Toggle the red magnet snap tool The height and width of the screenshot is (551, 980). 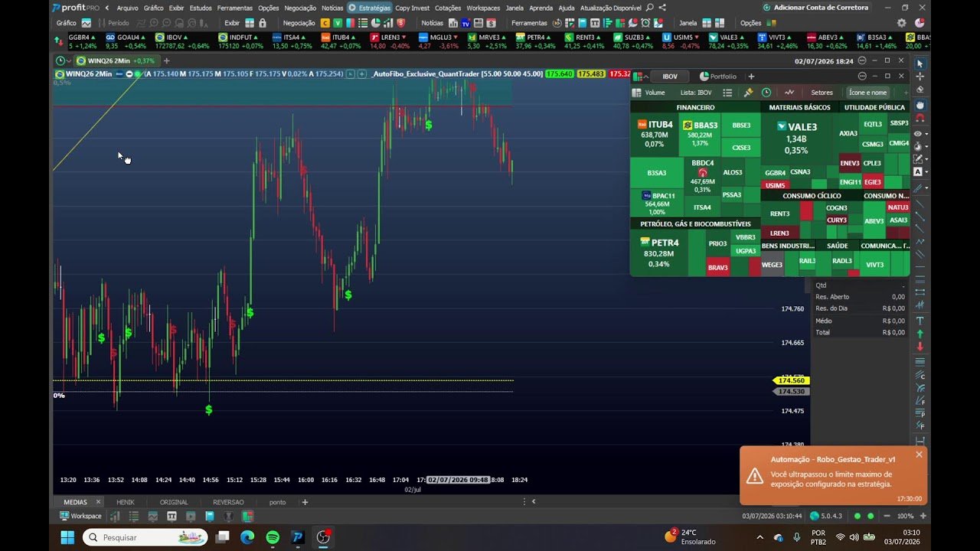point(920,119)
